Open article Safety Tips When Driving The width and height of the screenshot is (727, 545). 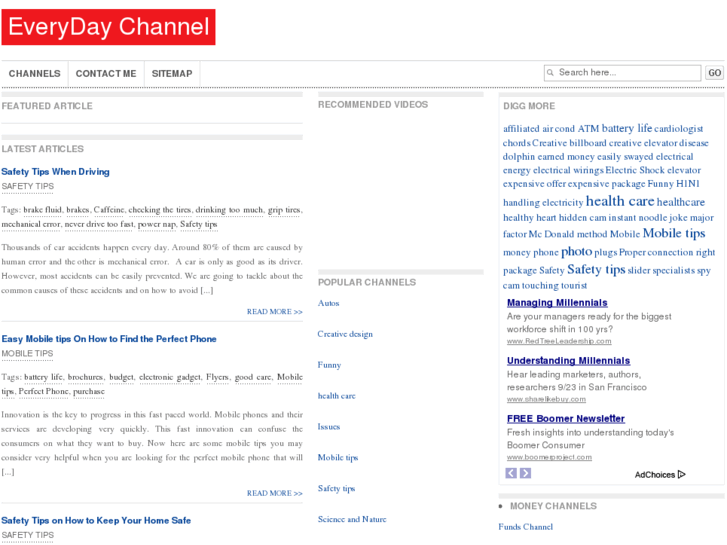[55, 172]
